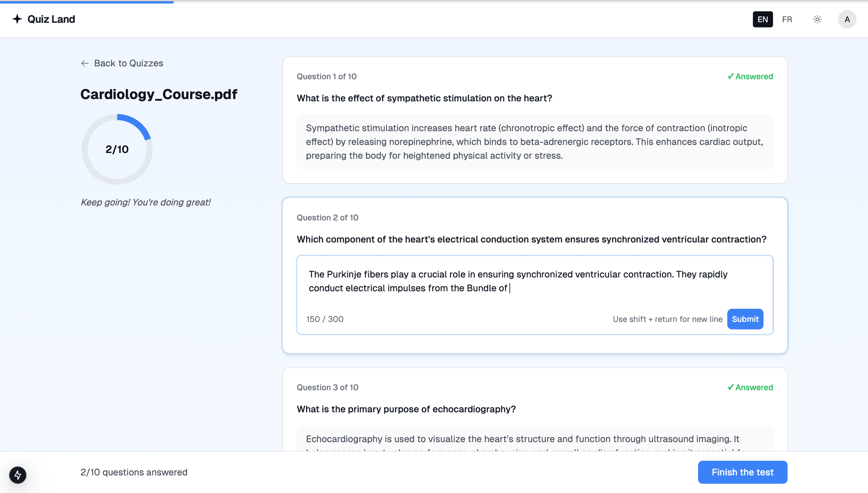Viewport: 868px width, 493px height.
Task: Toggle light/dark theme sun icon
Action: tap(817, 19)
